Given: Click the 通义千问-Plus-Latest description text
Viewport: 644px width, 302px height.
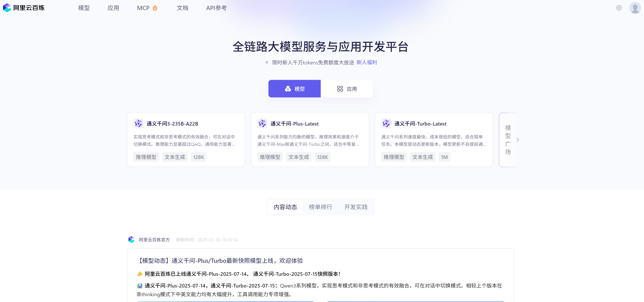Looking at the screenshot, I should [308, 141].
